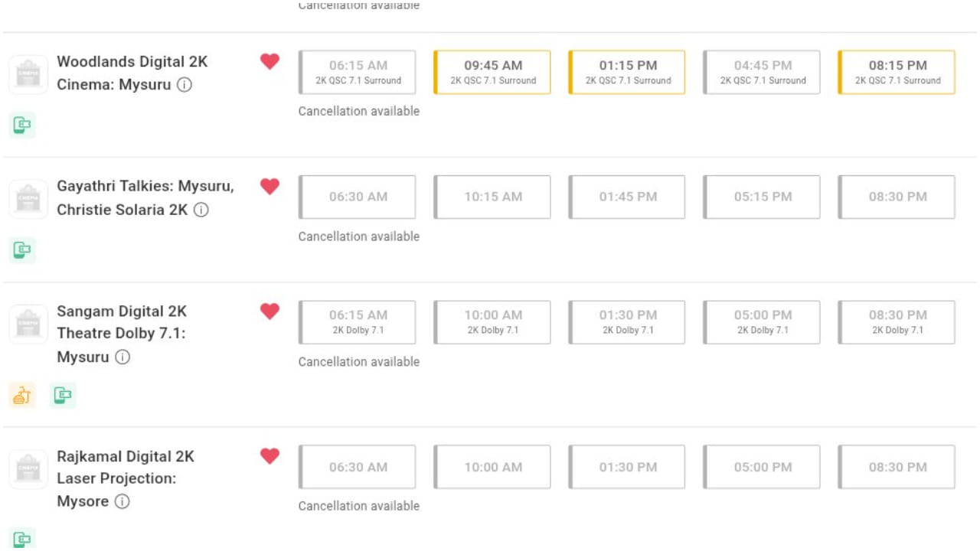
Task: Click Rajkamal cinema logo thumbnail
Action: pyautogui.click(x=28, y=468)
